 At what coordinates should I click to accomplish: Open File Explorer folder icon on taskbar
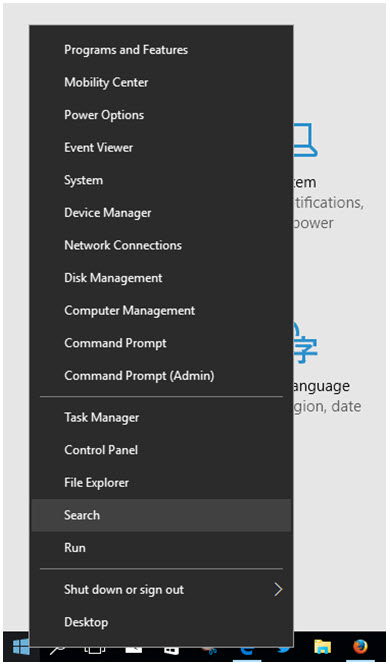322,647
